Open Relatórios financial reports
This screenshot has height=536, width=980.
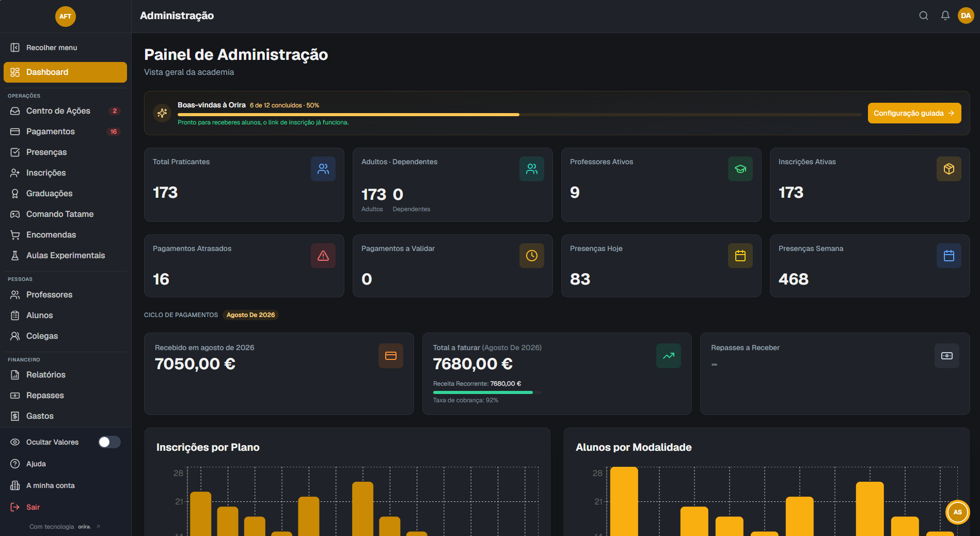pyautogui.click(x=65, y=375)
